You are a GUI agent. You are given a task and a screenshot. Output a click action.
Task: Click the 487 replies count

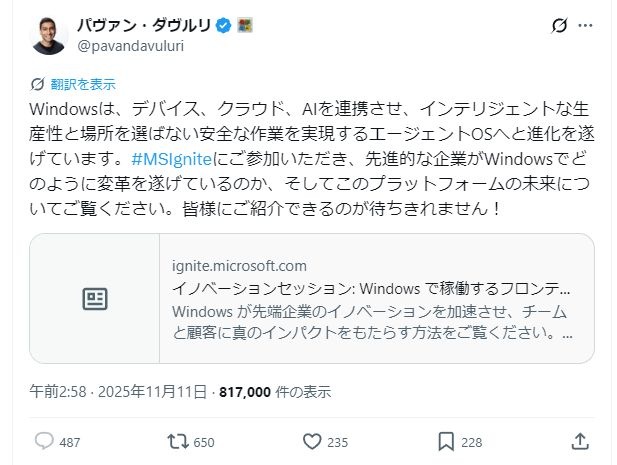[x=70, y=442]
